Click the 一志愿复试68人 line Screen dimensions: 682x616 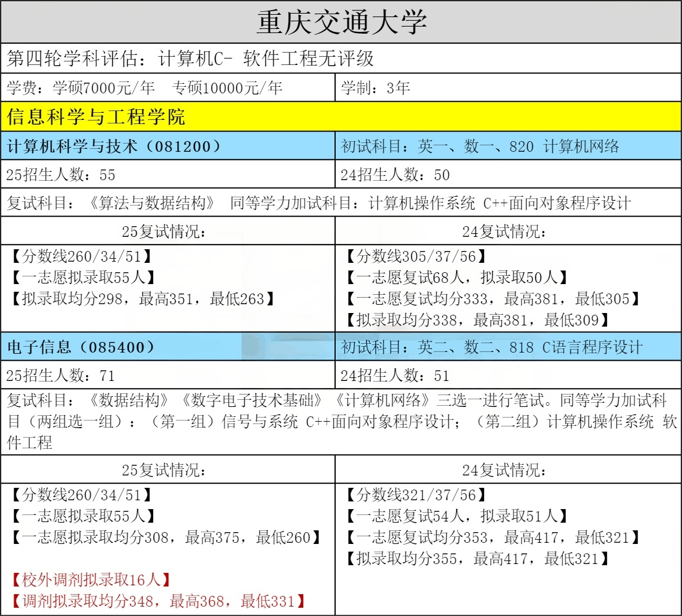[x=456, y=278]
